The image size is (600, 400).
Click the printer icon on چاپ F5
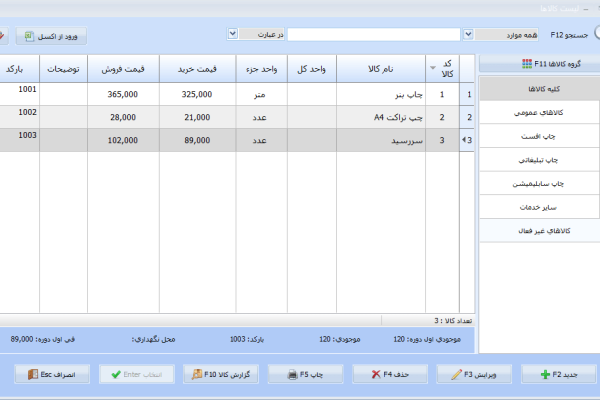[292, 374]
